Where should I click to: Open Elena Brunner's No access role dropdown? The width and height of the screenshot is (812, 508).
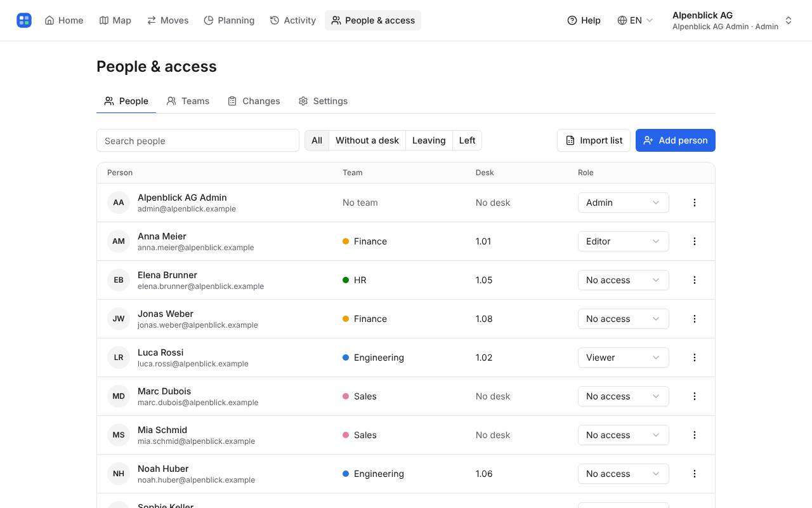[x=624, y=280]
